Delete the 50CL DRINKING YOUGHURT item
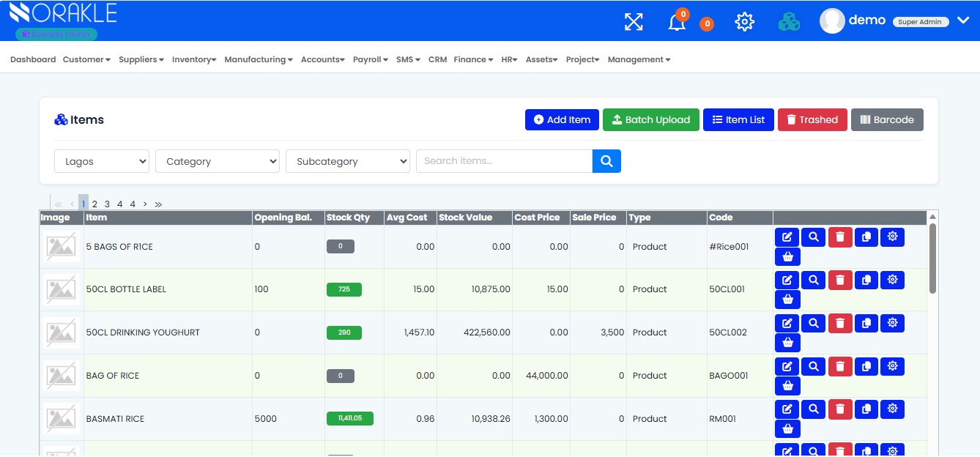The image size is (980, 457). [x=840, y=323]
